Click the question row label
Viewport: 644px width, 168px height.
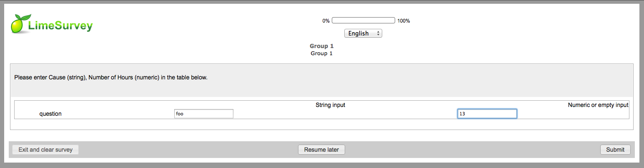[x=50, y=114]
